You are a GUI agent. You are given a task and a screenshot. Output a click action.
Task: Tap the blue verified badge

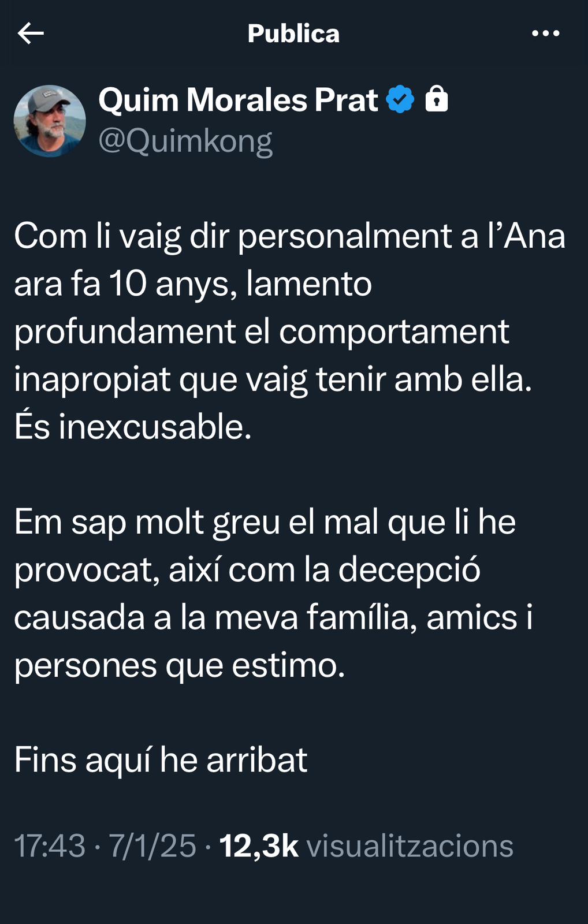pos(400,99)
